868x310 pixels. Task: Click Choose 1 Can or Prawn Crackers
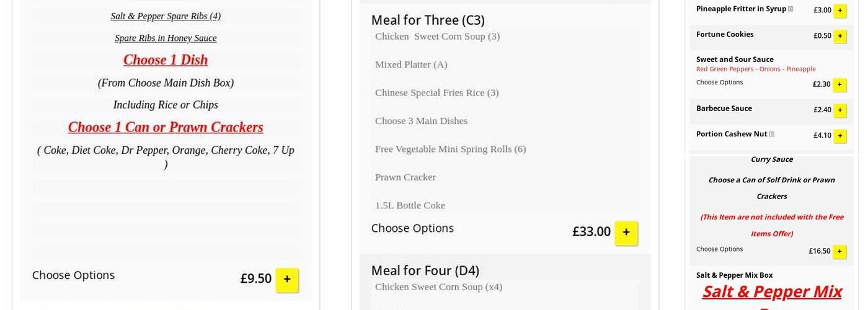coord(166,127)
